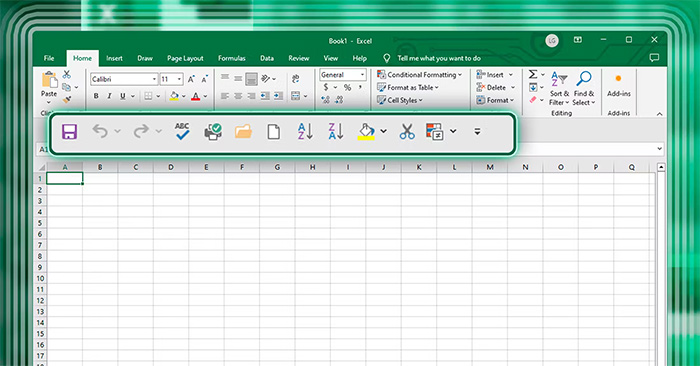700x366 pixels.
Task: Sort ascending with the A to Z icon
Action: point(305,131)
